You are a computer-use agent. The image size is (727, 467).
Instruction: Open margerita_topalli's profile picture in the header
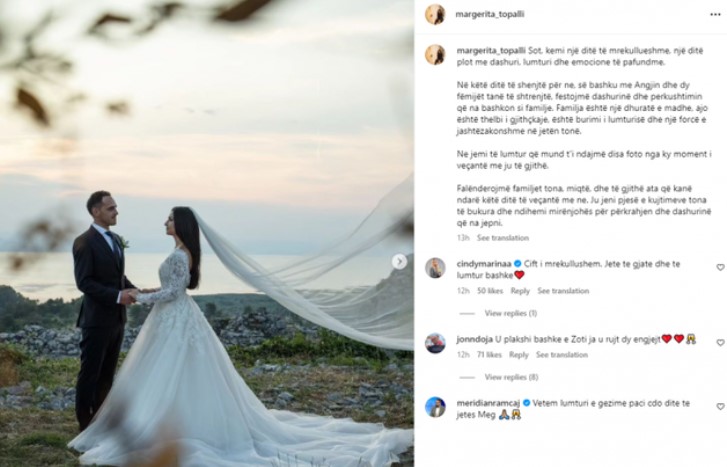(435, 14)
